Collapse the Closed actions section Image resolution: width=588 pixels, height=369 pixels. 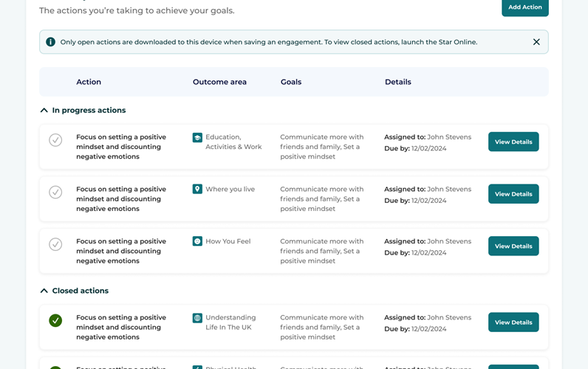[x=44, y=291]
